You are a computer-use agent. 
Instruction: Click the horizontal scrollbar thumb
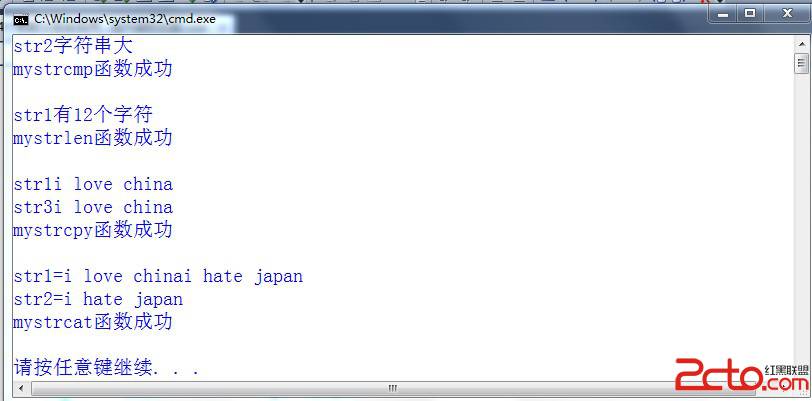[392, 387]
